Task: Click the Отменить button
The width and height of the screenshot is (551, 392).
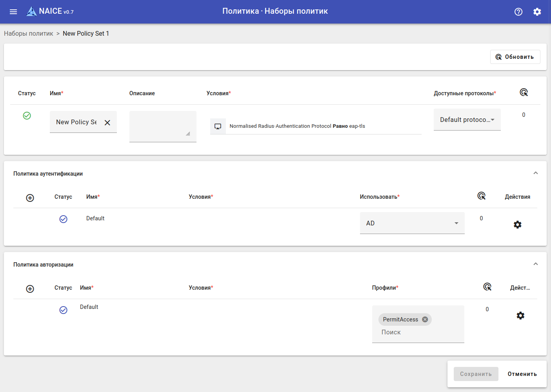Action: click(522, 374)
